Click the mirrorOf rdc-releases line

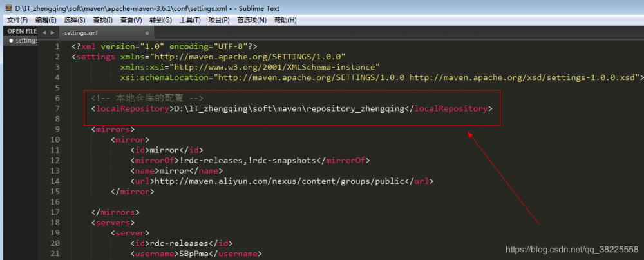point(250,160)
